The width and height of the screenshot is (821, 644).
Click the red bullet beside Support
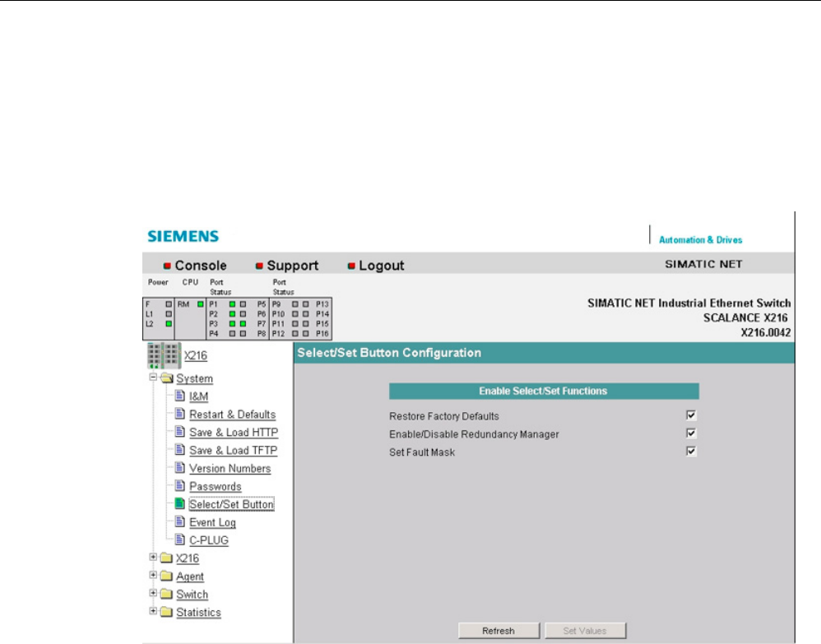[x=259, y=266]
